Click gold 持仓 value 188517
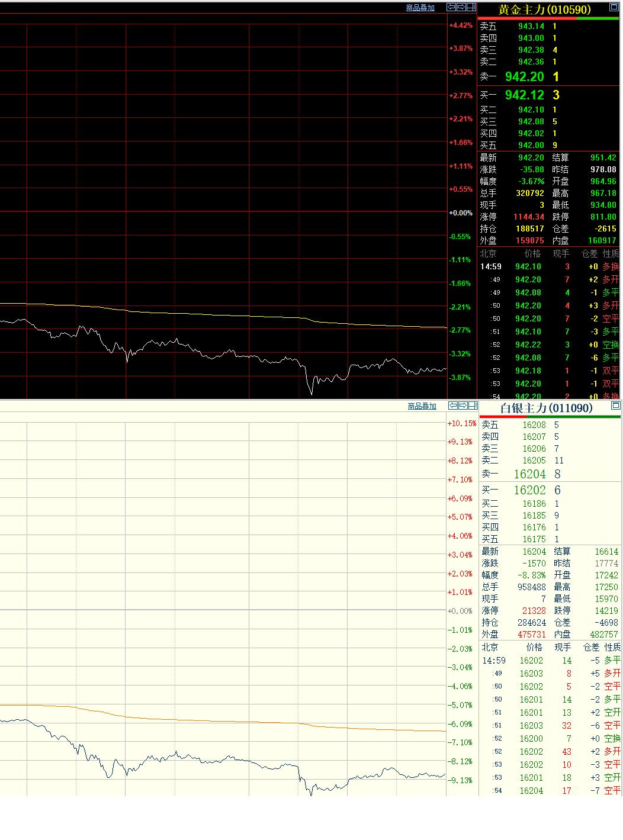Viewport: 623px width, 840px height. coord(530,228)
